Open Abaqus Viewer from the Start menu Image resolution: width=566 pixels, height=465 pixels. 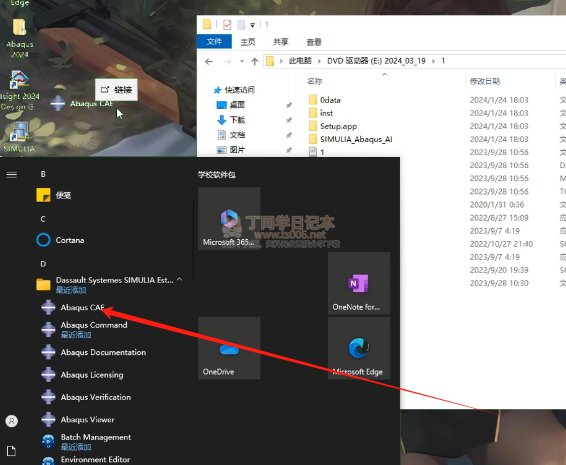pos(87,420)
